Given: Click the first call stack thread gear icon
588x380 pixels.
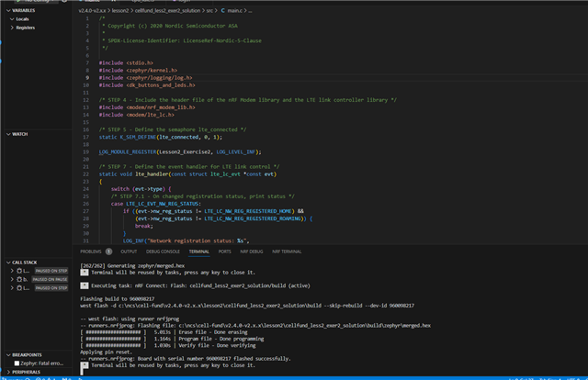Looking at the screenshot, I should coord(21,271).
